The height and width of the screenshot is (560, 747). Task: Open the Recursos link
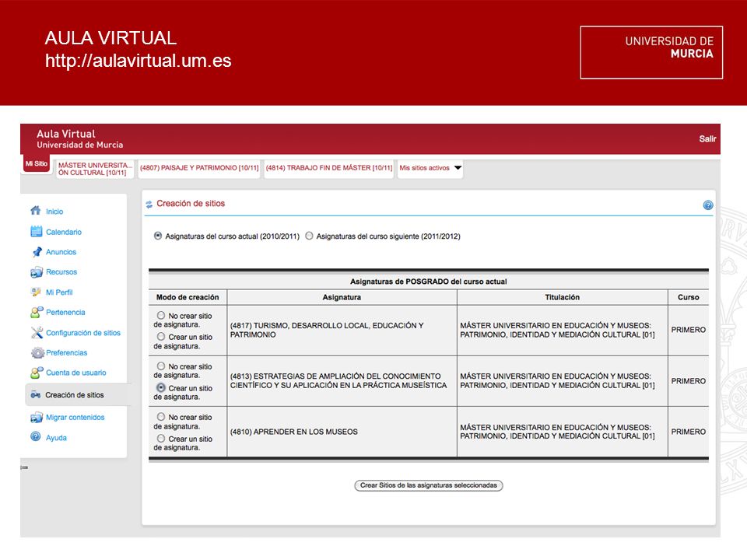[61, 272]
